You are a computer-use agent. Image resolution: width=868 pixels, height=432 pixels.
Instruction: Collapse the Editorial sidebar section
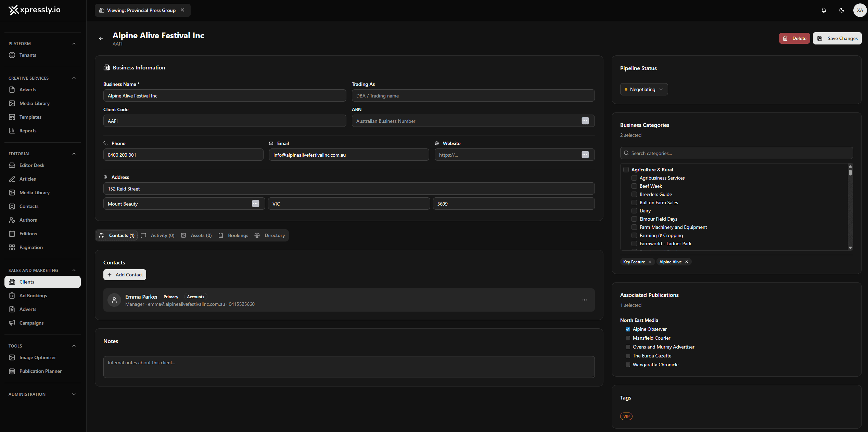pyautogui.click(x=74, y=153)
